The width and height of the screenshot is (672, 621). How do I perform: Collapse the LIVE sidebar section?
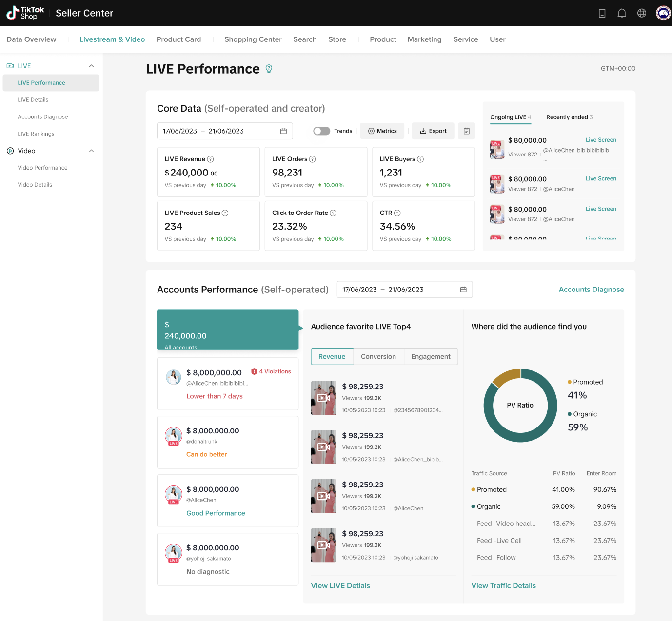click(x=91, y=66)
